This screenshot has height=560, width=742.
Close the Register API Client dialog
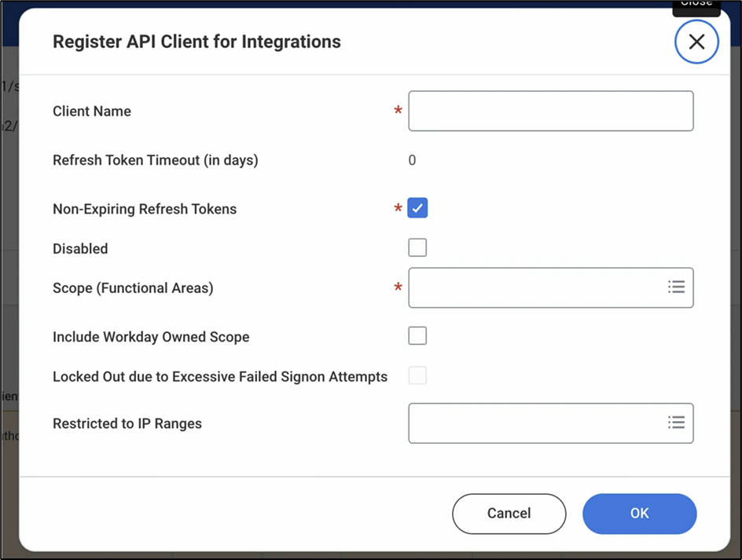(x=696, y=42)
